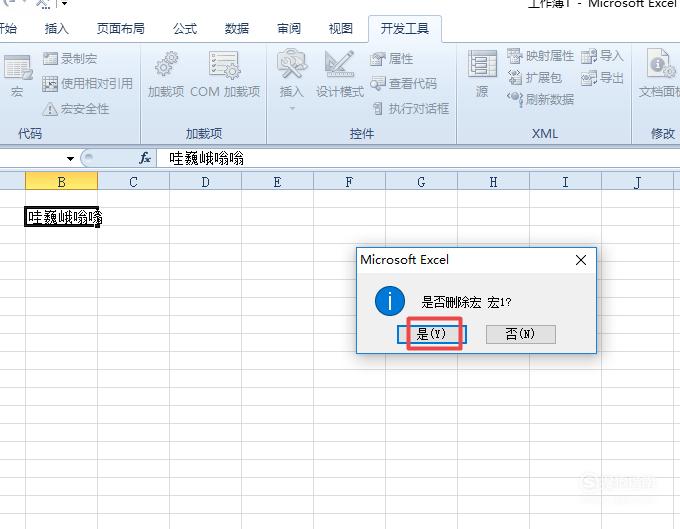Open the Macros (宏) button
This screenshot has height=529, width=680.
(17, 75)
